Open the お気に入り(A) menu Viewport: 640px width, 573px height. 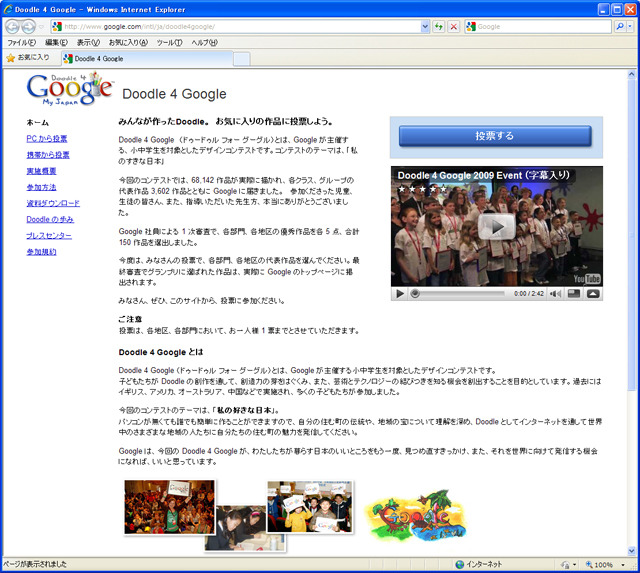pos(128,42)
